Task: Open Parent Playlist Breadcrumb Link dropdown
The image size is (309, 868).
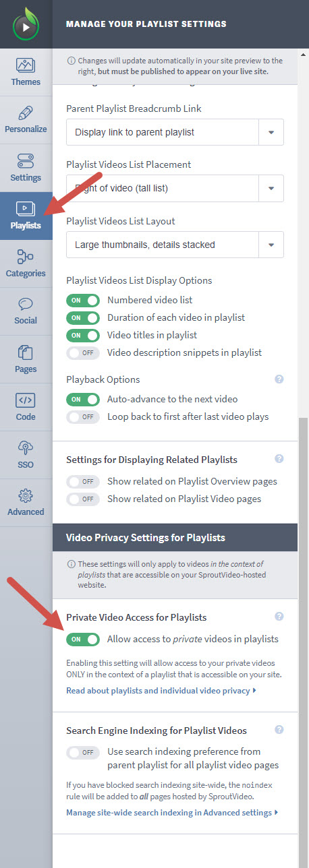Action: pos(175,132)
